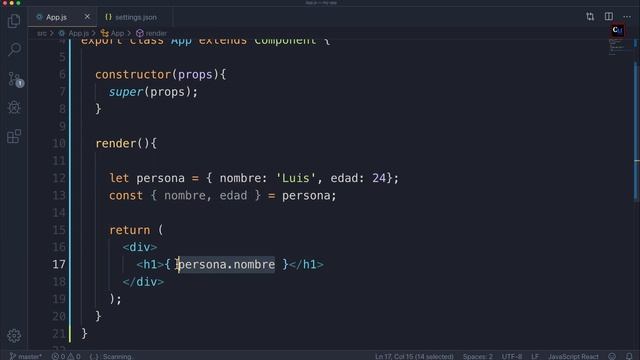Screen dimensions: 640x360
Task: Click the 'constructor' keyword on line 6
Action: pos(133,74)
